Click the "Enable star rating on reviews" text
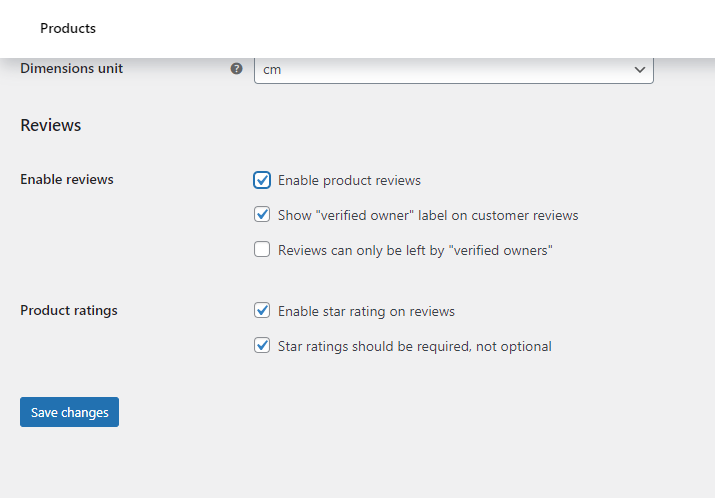Screen dimensions: 715x498 [366, 311]
